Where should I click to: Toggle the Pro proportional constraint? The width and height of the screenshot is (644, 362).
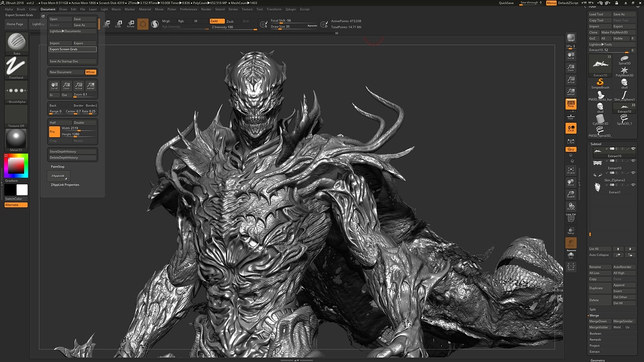54,131
